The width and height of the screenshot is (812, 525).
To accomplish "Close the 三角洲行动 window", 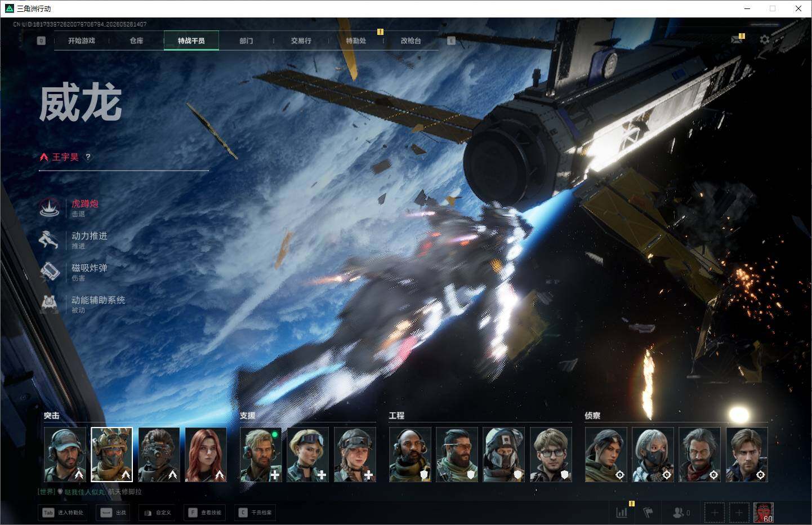I will point(798,8).
